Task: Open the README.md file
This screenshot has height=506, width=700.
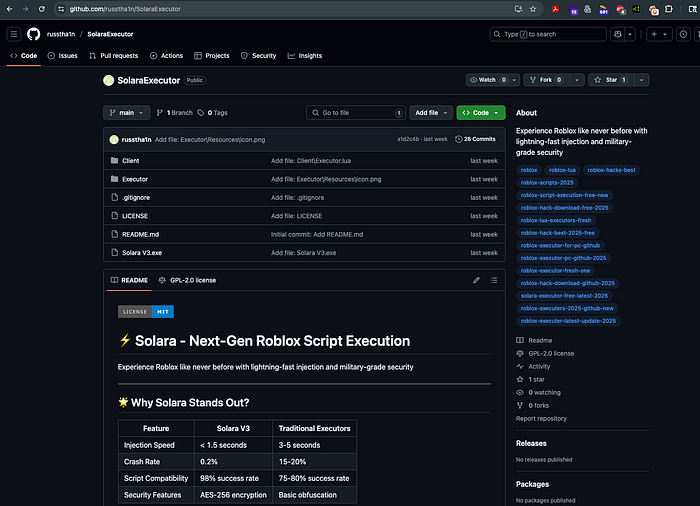Action: click(x=140, y=234)
